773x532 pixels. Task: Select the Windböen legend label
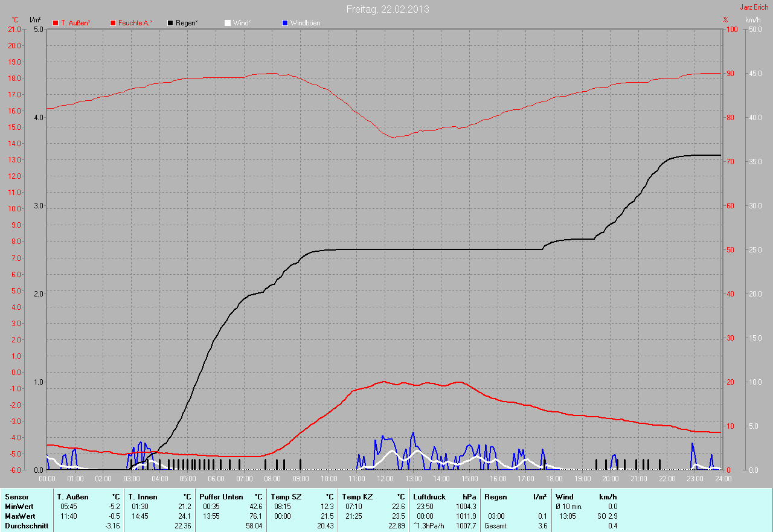pos(305,23)
